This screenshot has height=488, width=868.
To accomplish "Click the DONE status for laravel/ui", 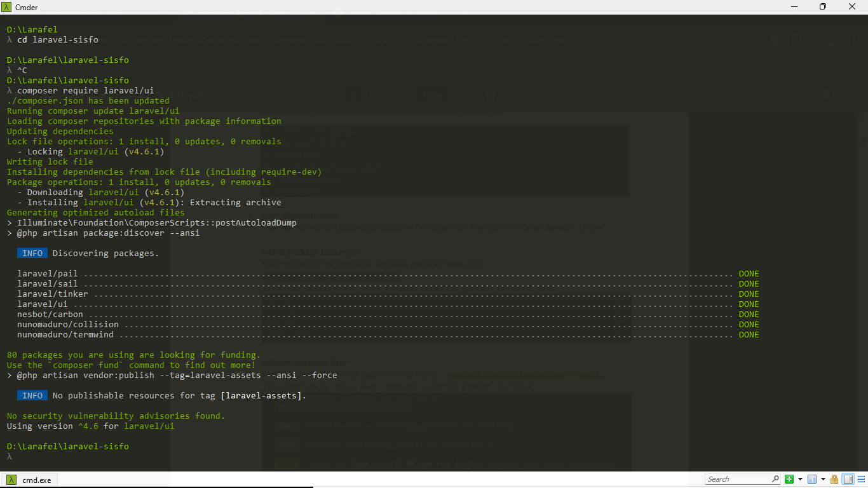I will [749, 304].
